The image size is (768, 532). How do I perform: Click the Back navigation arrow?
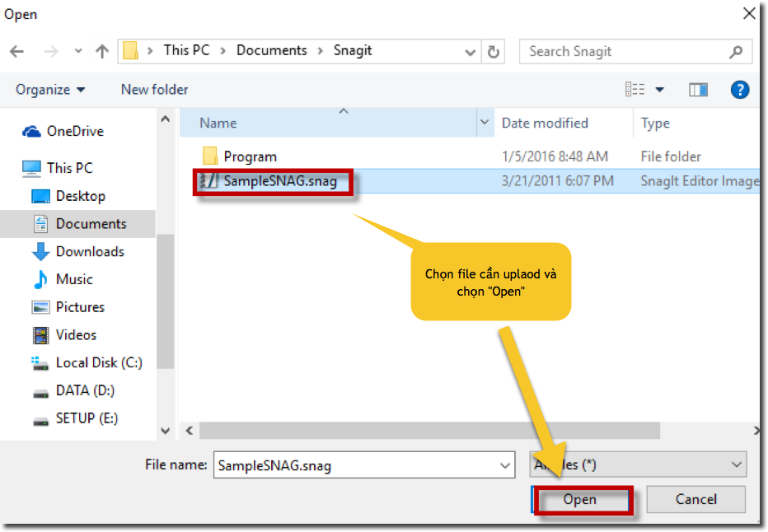pos(16,51)
